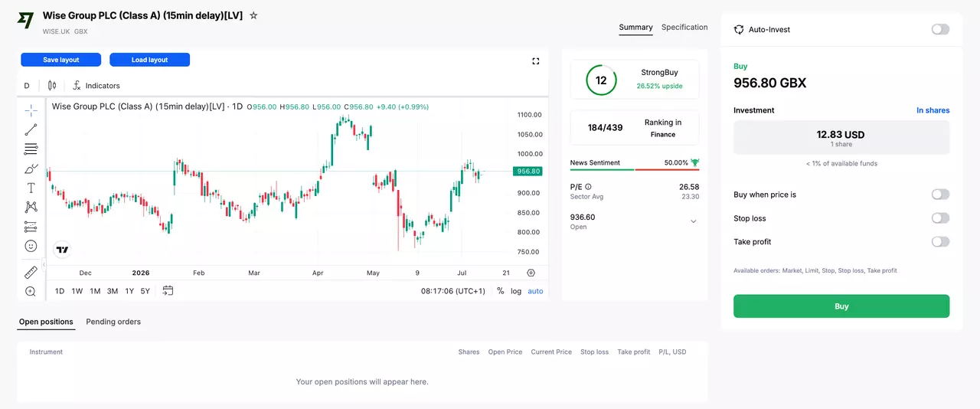Select the brush drawing tool
Screen dimensions: 980x409
tap(31, 169)
